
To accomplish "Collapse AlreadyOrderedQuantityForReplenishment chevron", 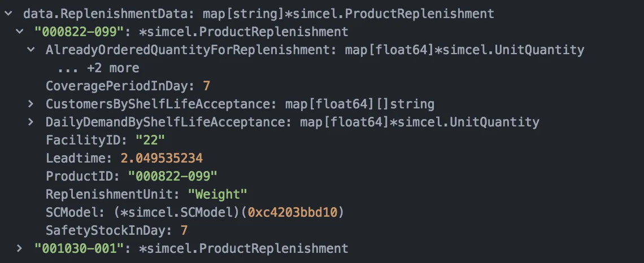I will (x=31, y=50).
